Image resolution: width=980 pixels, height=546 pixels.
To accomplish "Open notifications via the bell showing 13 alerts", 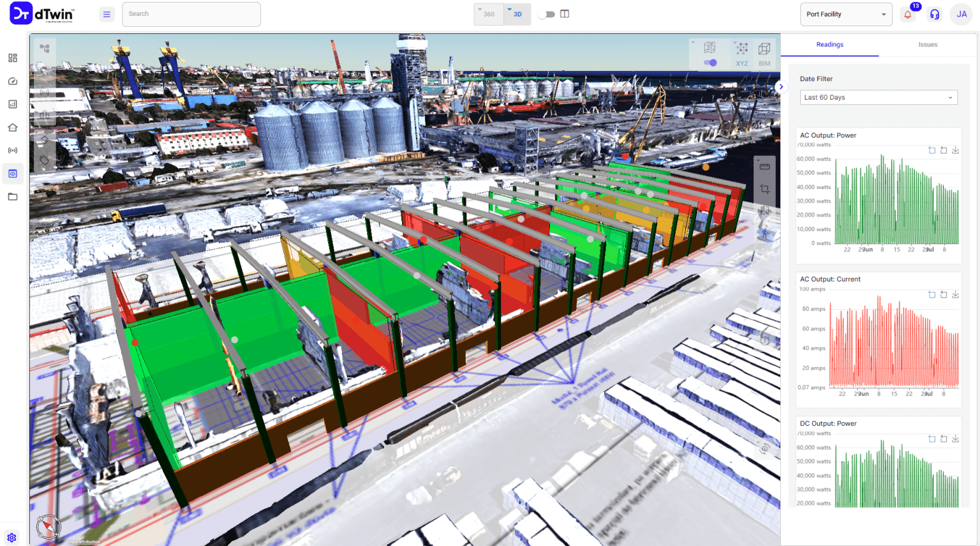I will click(909, 14).
